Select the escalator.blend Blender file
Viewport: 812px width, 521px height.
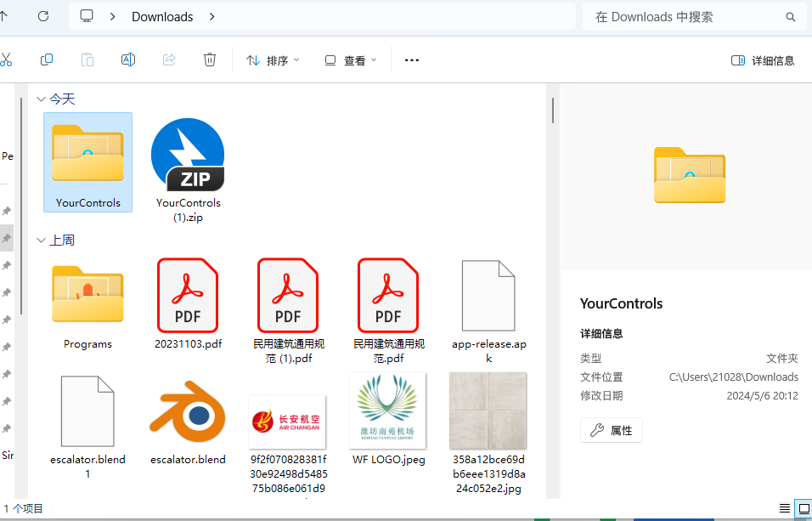coord(188,421)
